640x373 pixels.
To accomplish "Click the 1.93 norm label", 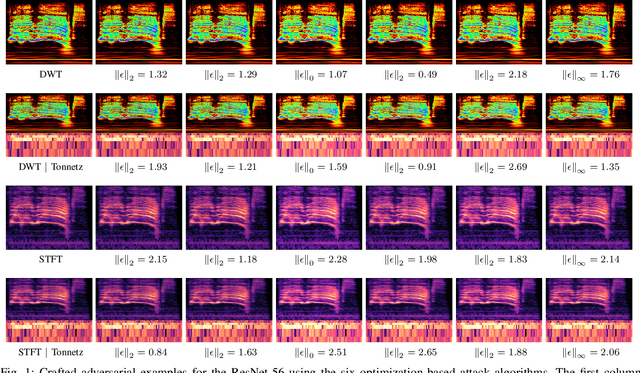I will pos(141,168).
